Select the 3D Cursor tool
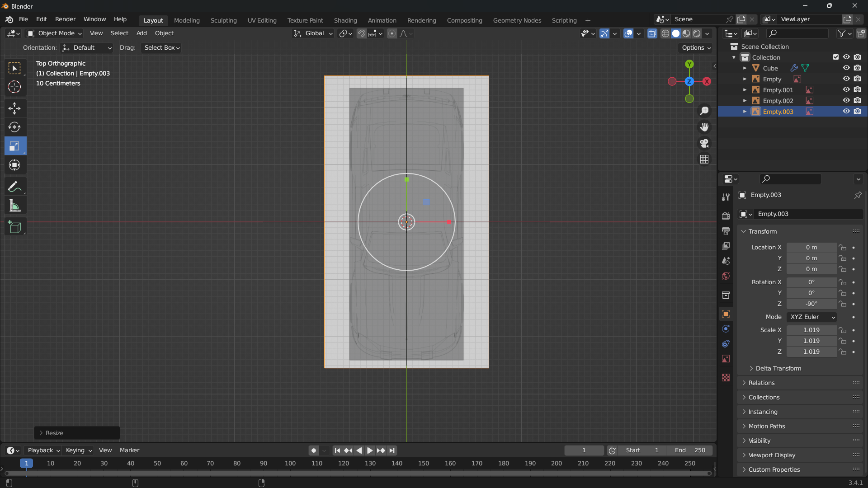 click(x=14, y=87)
